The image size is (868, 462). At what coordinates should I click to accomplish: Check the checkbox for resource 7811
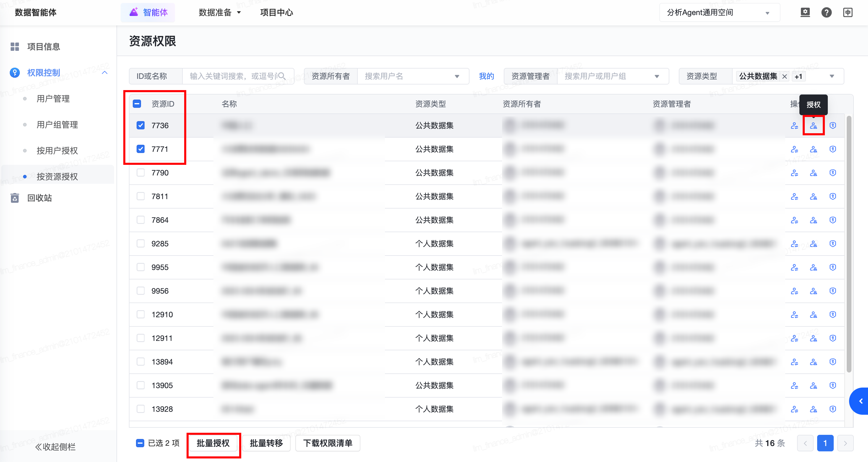click(x=140, y=196)
